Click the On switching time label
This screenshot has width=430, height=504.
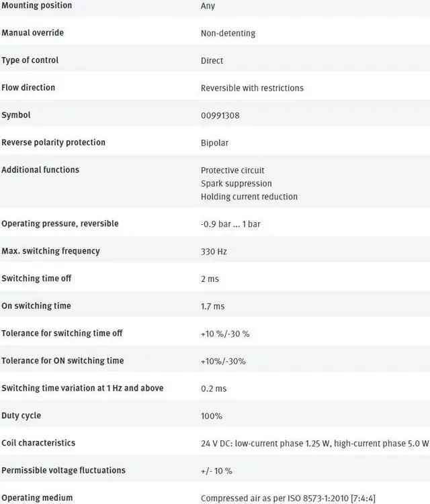(36, 306)
